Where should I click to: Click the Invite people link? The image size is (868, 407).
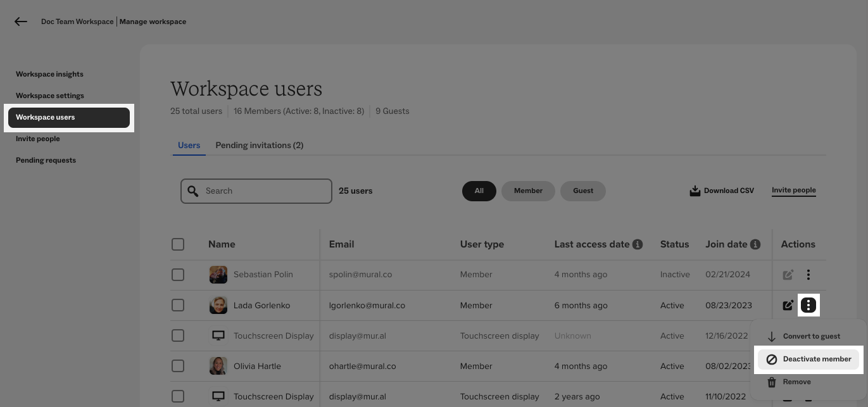point(794,190)
